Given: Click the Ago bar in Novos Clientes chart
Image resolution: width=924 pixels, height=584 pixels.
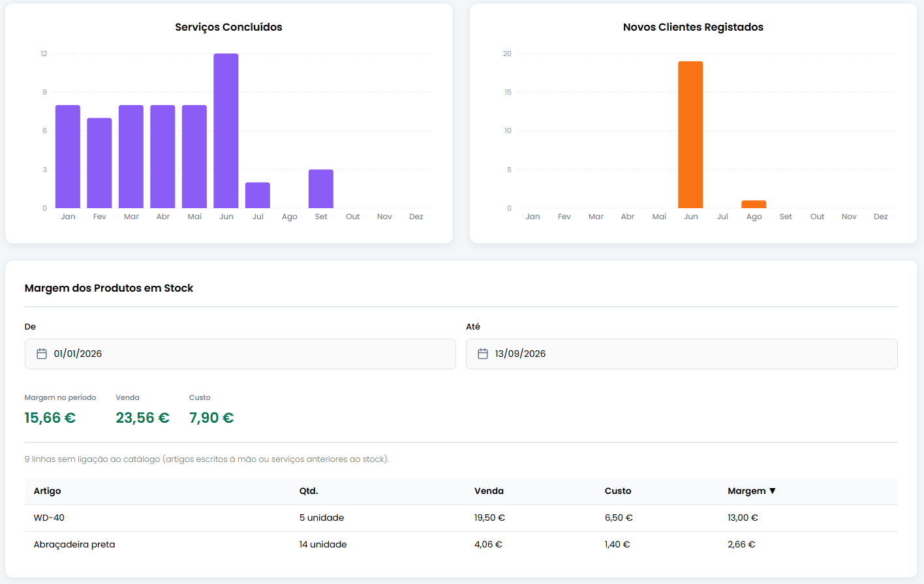Looking at the screenshot, I should (x=754, y=204).
